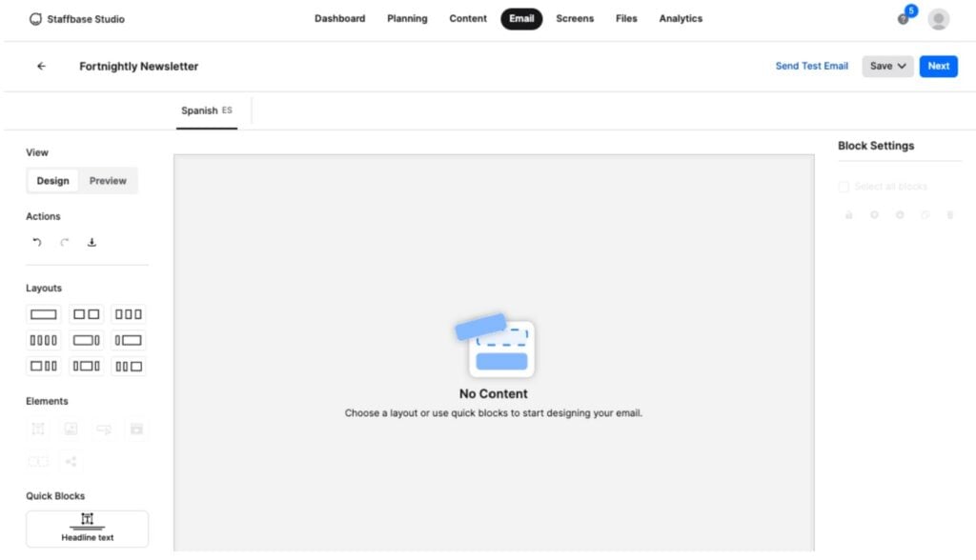Open the Save dropdown

(887, 66)
